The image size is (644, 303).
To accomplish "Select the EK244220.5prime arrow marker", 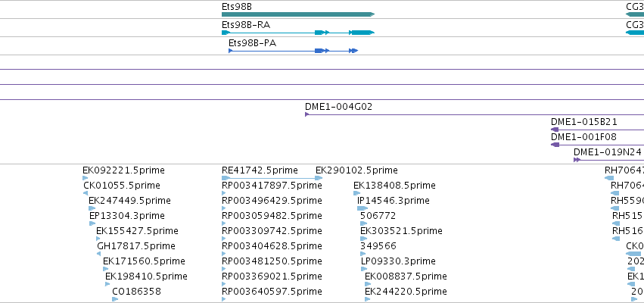I will point(367,299).
